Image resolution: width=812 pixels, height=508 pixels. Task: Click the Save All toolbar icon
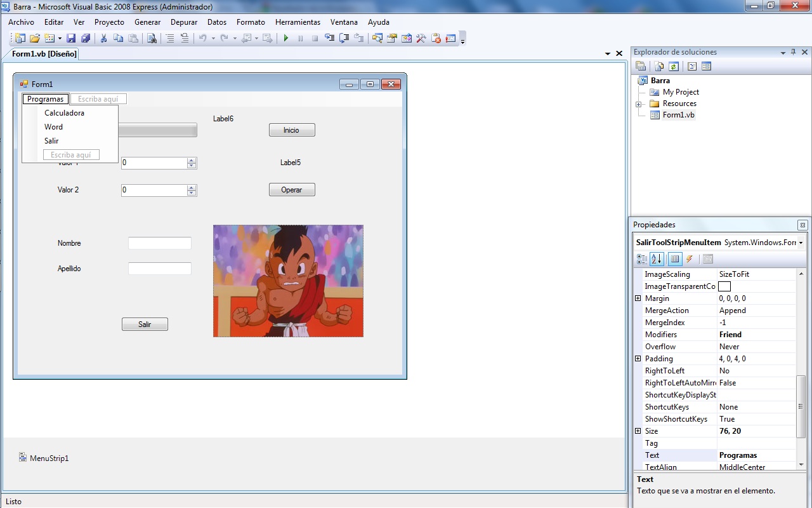click(86, 38)
